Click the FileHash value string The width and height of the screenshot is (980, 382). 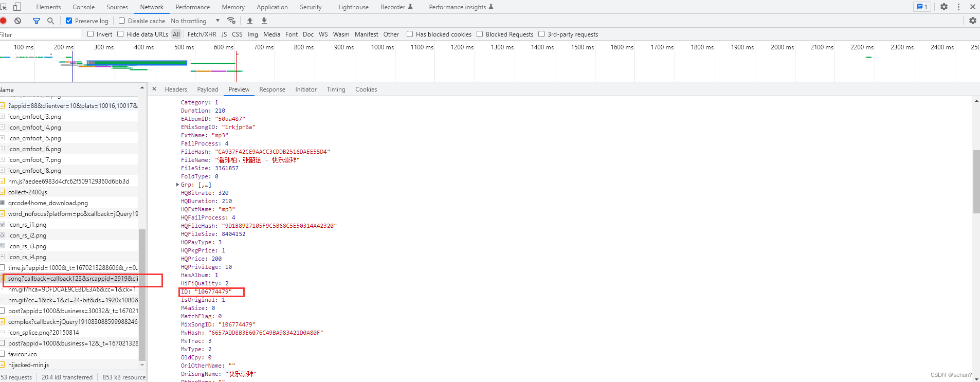pos(273,152)
